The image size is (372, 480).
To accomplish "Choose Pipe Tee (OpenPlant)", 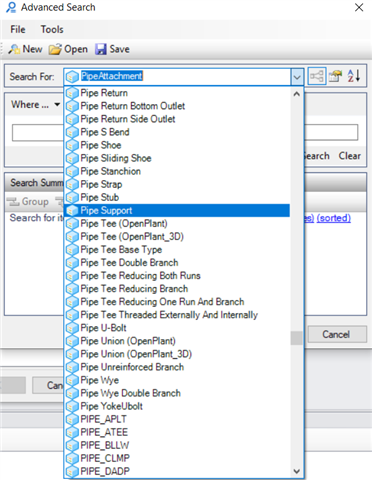I will point(177,223).
